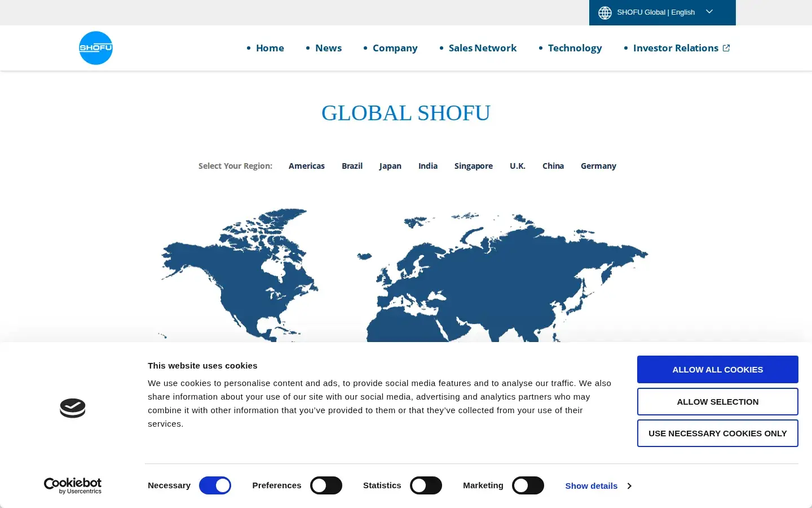Click the SHOFU logo

[96, 48]
